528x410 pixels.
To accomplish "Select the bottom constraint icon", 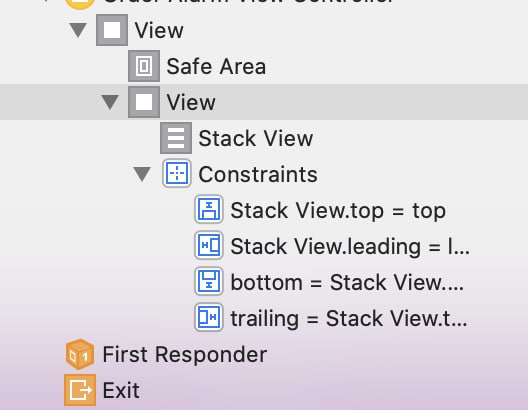I will [209, 281].
